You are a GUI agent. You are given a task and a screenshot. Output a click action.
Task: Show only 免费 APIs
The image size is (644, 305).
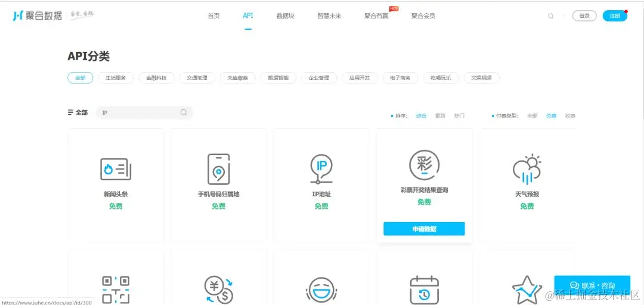[551, 116]
